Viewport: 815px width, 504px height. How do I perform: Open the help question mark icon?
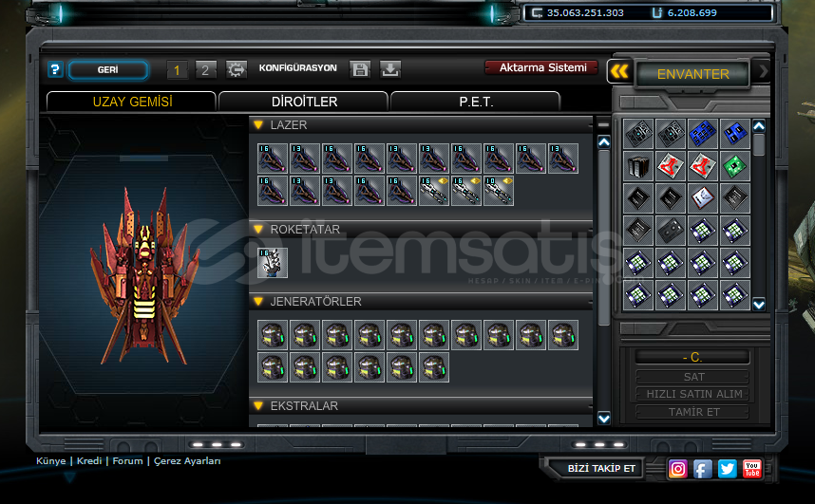(x=55, y=69)
